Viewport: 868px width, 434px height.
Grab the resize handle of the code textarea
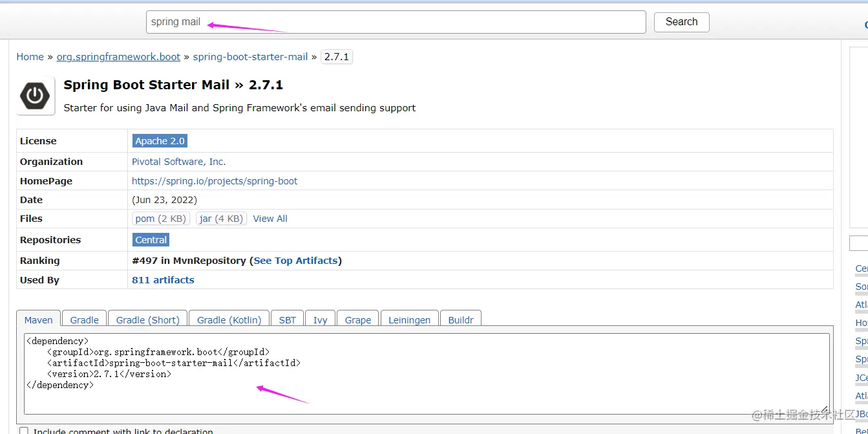coord(825,409)
